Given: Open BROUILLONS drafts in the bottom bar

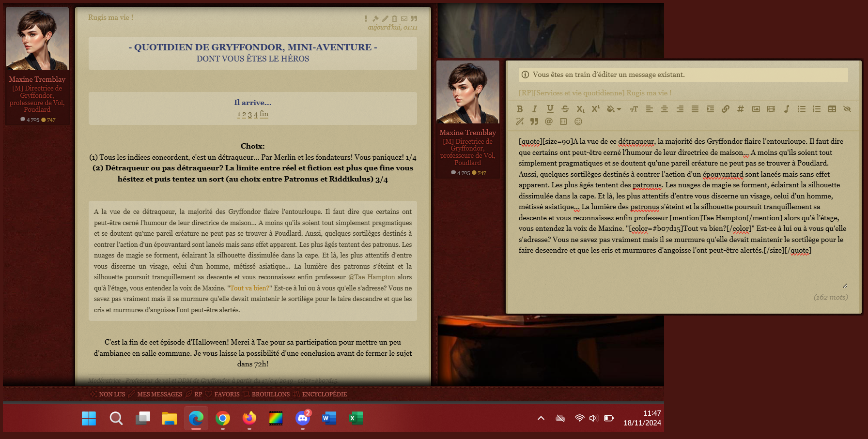Looking at the screenshot, I should coord(266,394).
